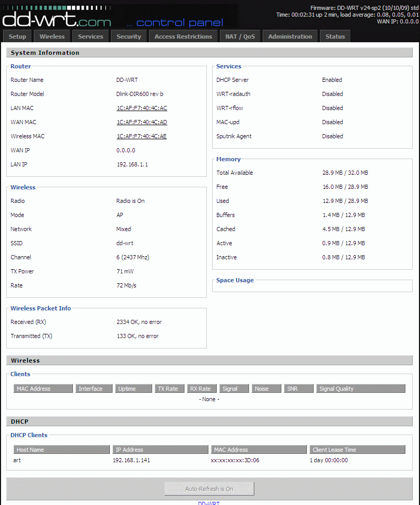Select the client MAC xx:xx:xx:xx:3D:06

[235, 460]
